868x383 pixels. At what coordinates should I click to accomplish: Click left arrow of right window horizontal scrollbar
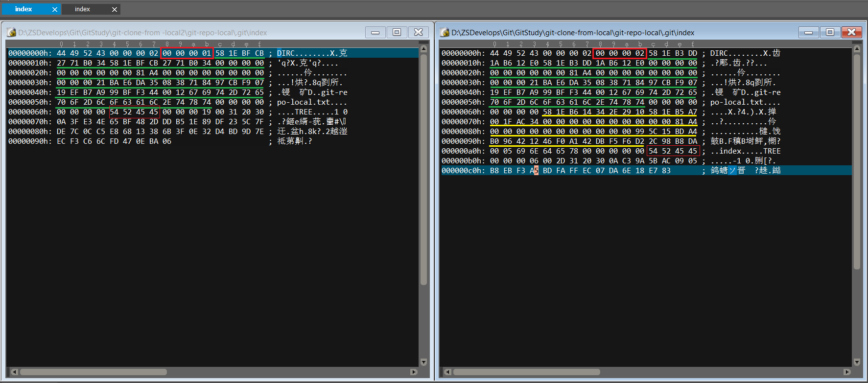[x=447, y=372]
